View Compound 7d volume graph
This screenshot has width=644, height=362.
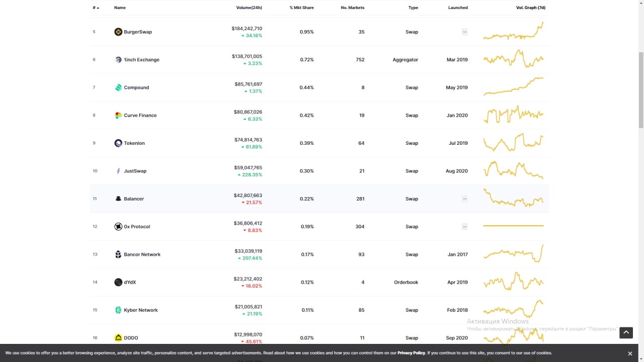[x=513, y=86]
